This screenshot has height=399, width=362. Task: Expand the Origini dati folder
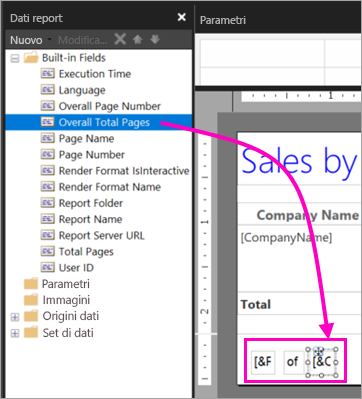[15, 317]
